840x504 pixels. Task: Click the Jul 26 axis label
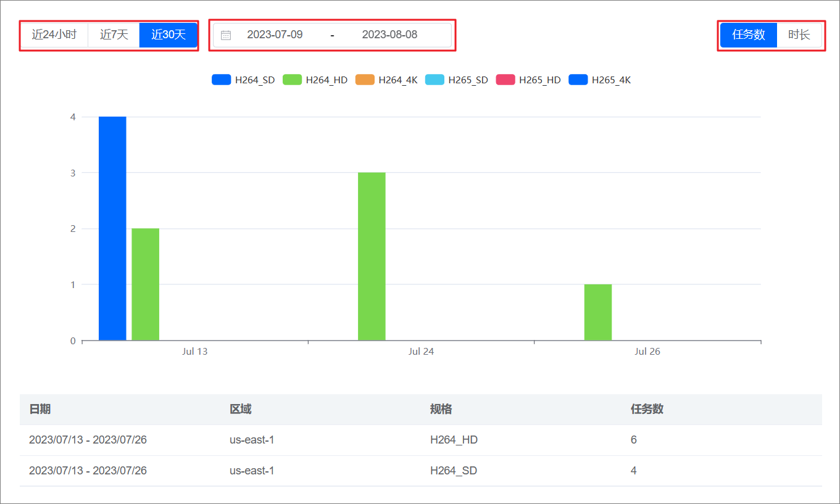pyautogui.click(x=647, y=351)
